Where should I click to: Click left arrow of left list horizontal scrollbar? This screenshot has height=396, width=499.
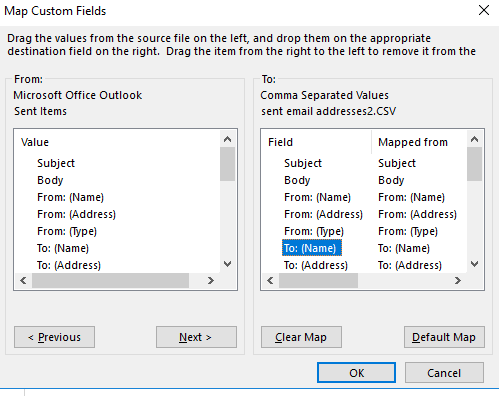(23, 281)
